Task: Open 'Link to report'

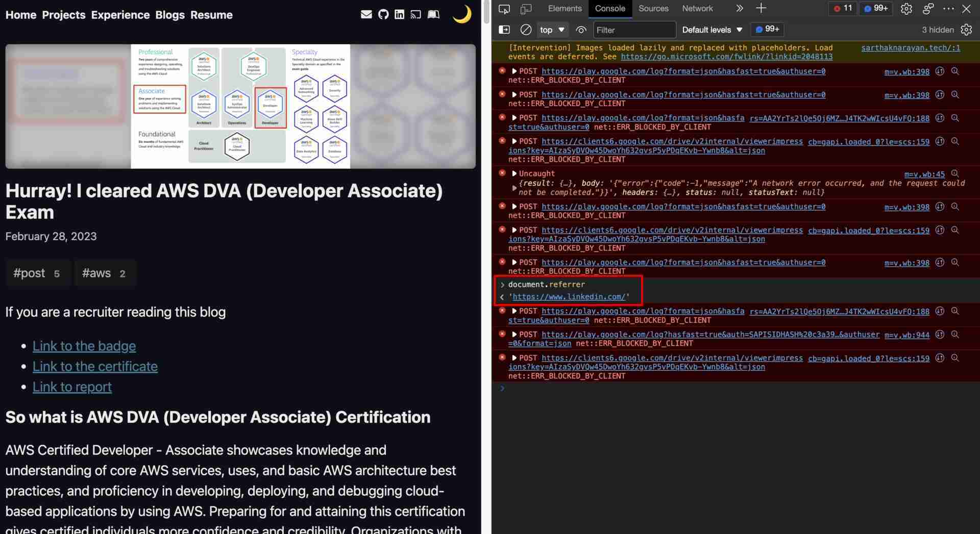Action: point(72,387)
